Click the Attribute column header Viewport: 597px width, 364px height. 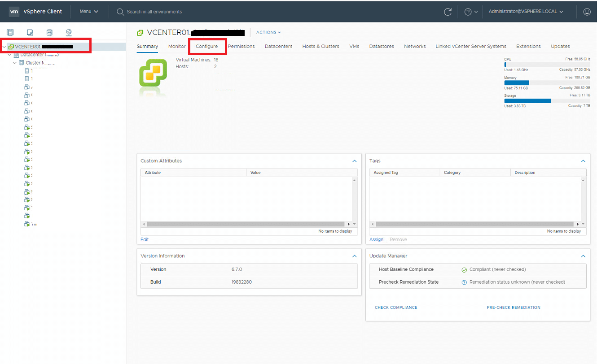193,173
